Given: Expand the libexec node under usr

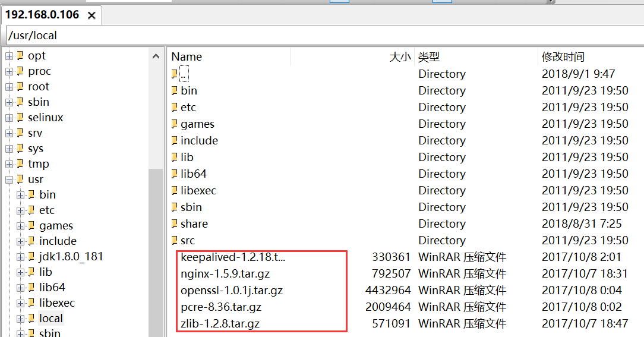Looking at the screenshot, I should tap(21, 303).
